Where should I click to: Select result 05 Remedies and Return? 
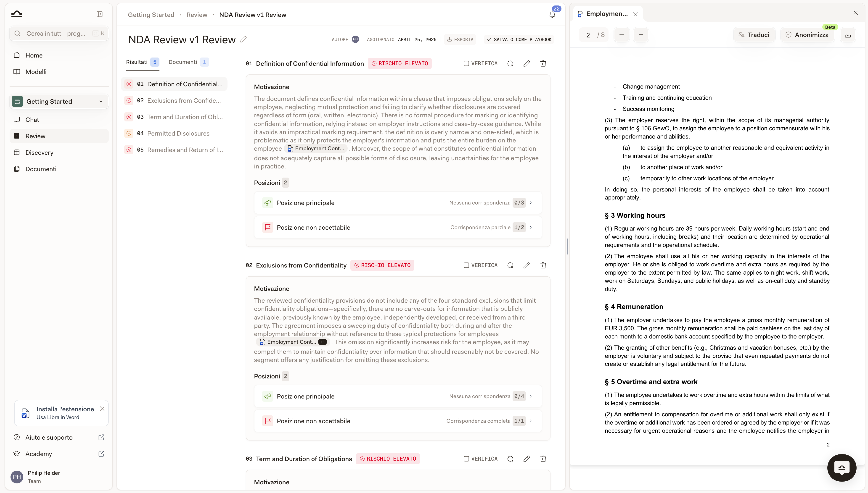point(174,150)
